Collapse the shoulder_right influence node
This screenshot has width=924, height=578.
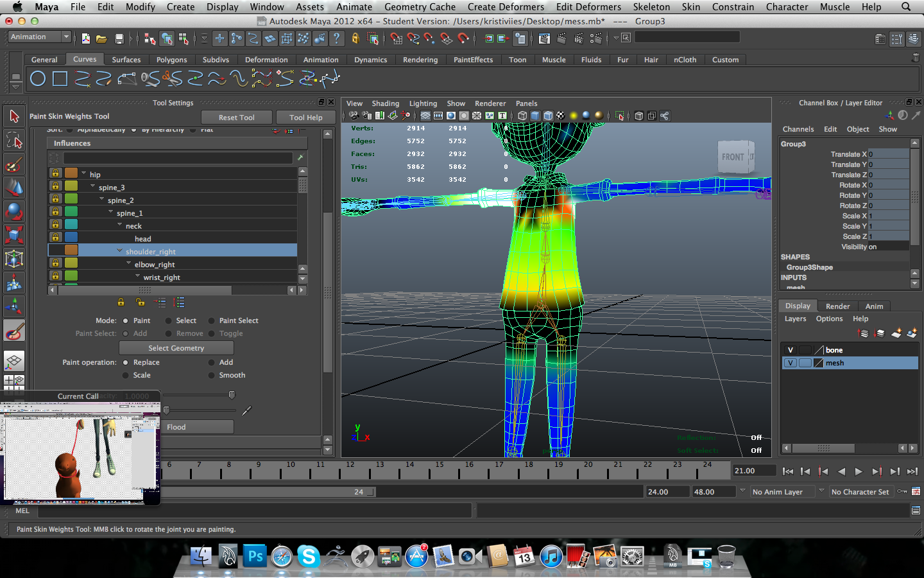coord(119,250)
